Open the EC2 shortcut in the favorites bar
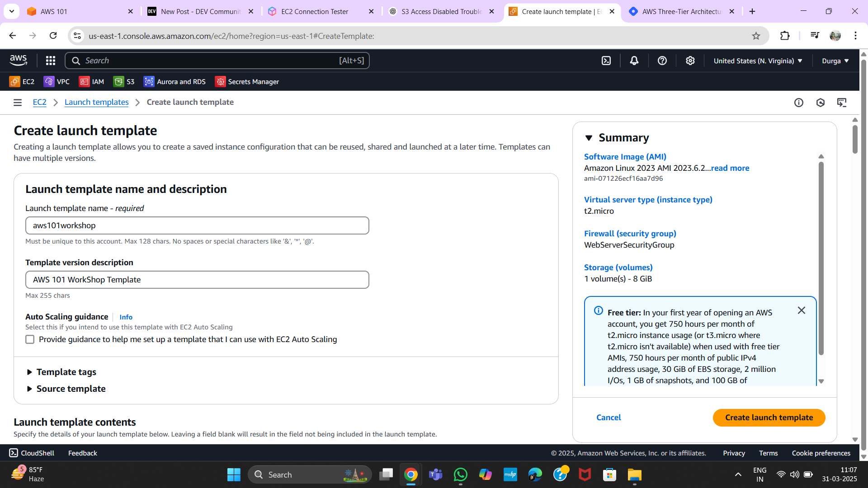 tap(22, 81)
